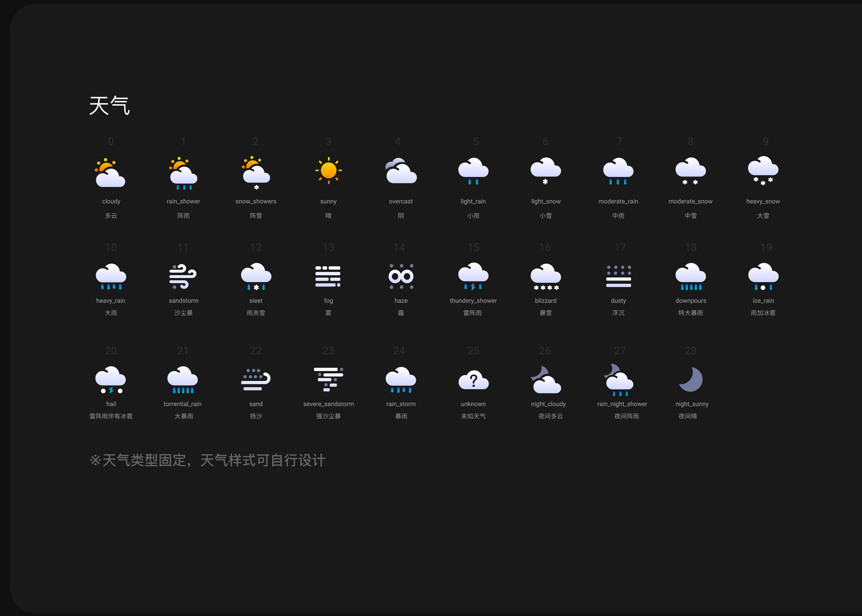
Task: Click the torrential_rain label
Action: [183, 404]
